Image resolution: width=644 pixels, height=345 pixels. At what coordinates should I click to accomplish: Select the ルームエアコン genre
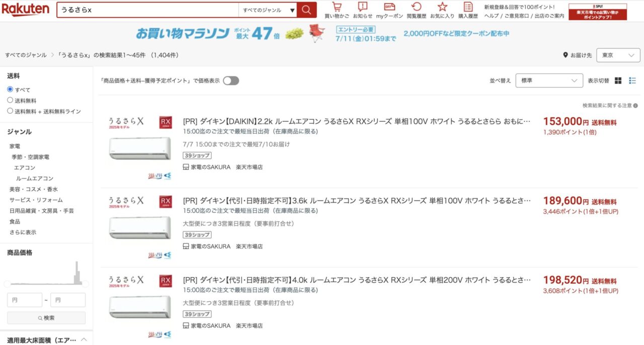(34, 179)
